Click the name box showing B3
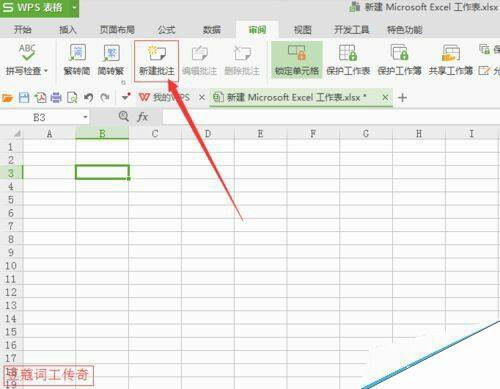The height and width of the screenshot is (389, 500). [x=39, y=117]
